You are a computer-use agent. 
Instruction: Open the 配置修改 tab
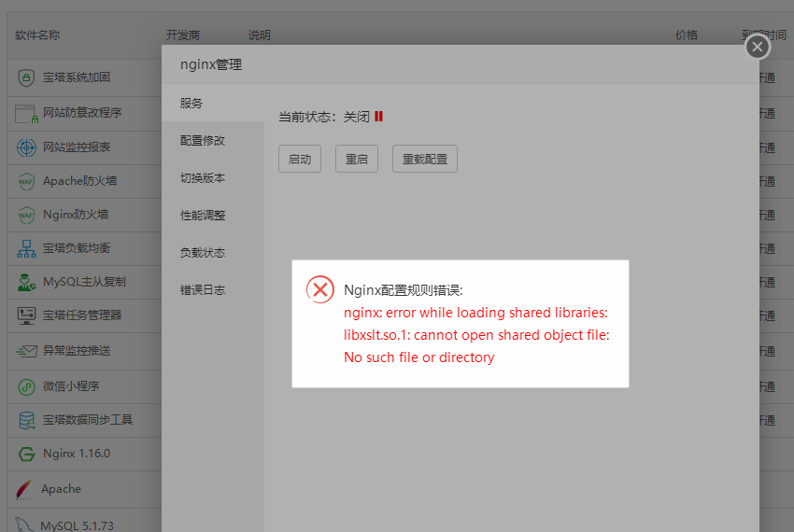pyautogui.click(x=213, y=140)
